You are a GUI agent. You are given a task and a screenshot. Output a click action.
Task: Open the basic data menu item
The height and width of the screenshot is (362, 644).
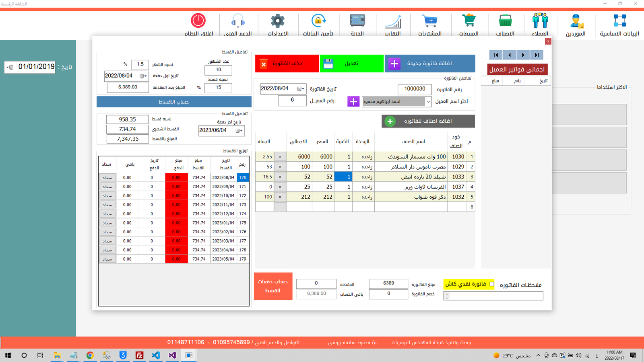pyautogui.click(x=619, y=25)
